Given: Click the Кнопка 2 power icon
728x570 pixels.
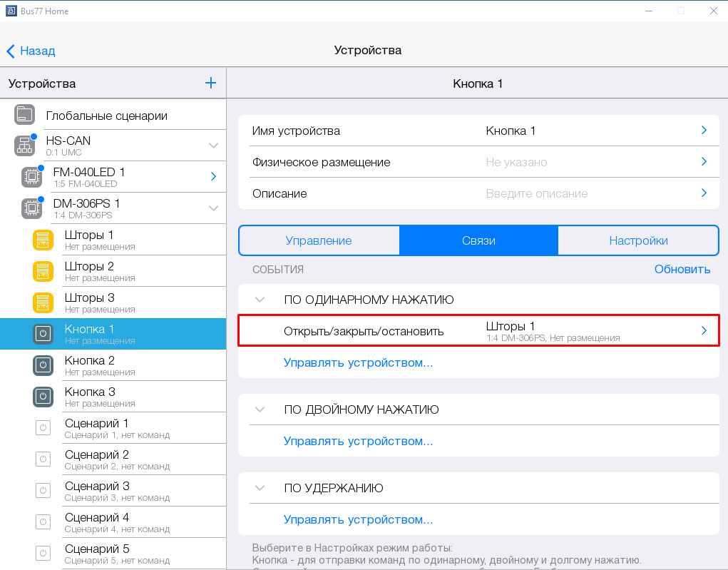Looking at the screenshot, I should coord(43,365).
